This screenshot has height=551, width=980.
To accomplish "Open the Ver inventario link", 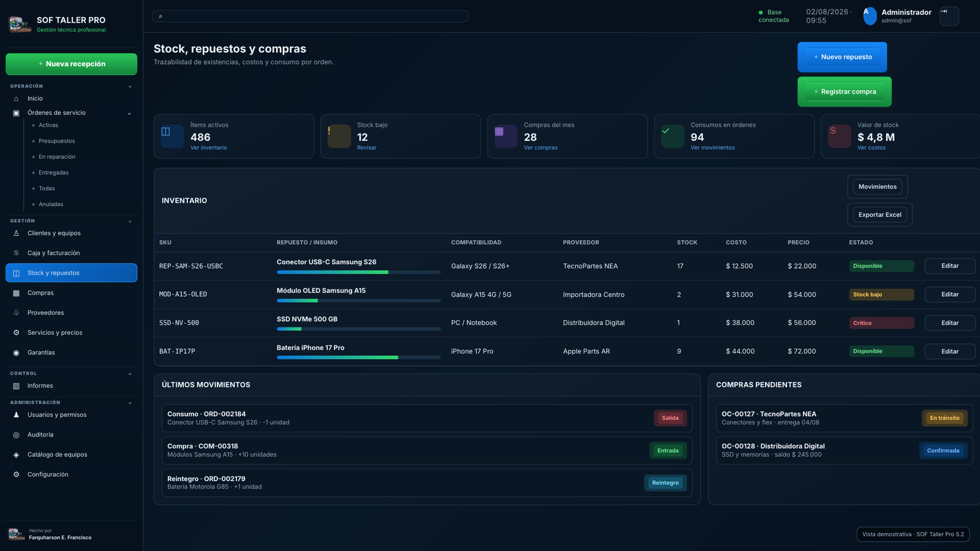I will 208,148.
